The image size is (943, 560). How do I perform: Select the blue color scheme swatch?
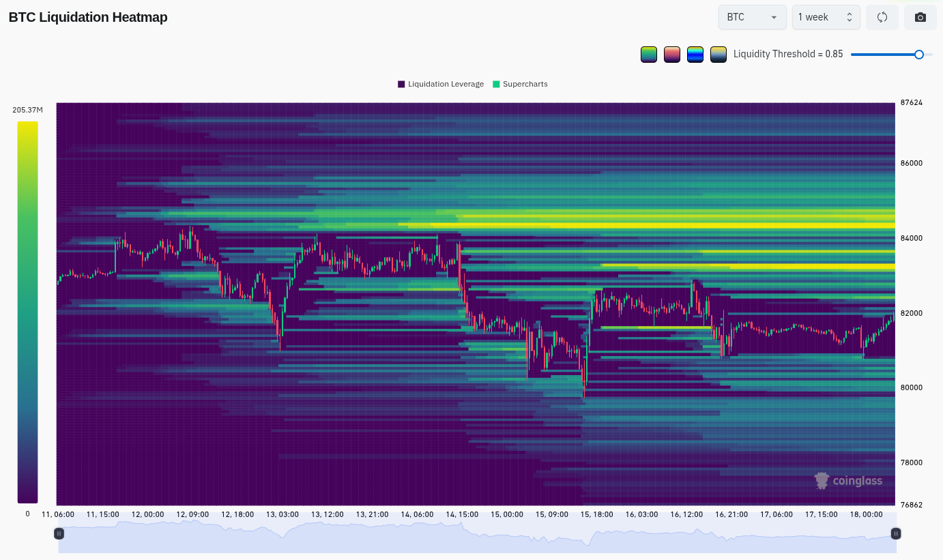[695, 54]
